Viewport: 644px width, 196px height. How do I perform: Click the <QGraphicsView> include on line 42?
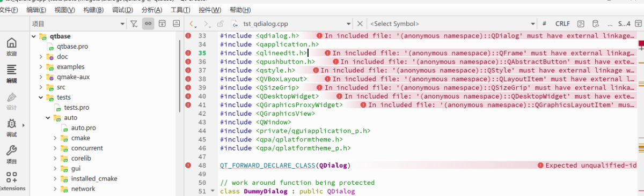(x=285, y=114)
